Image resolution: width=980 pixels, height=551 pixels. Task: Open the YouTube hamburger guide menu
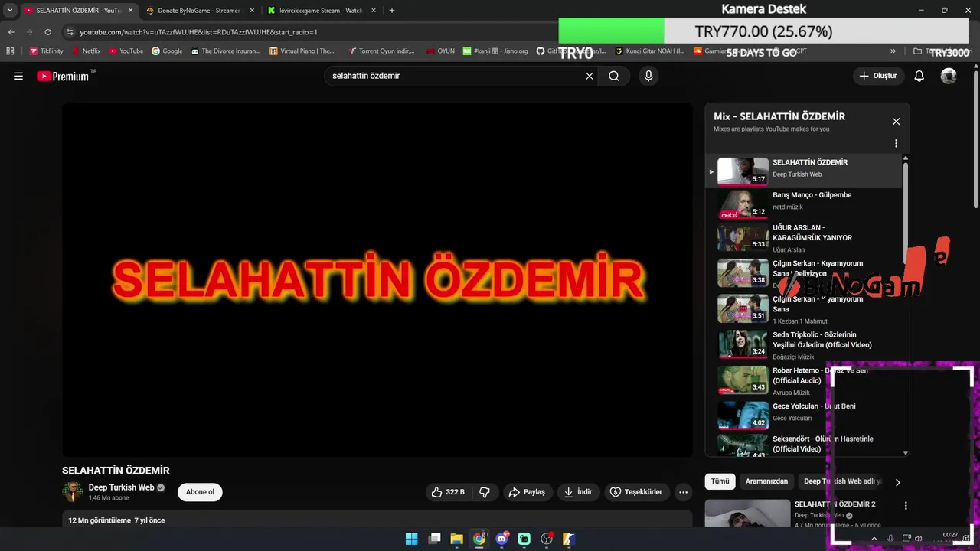pos(18,76)
